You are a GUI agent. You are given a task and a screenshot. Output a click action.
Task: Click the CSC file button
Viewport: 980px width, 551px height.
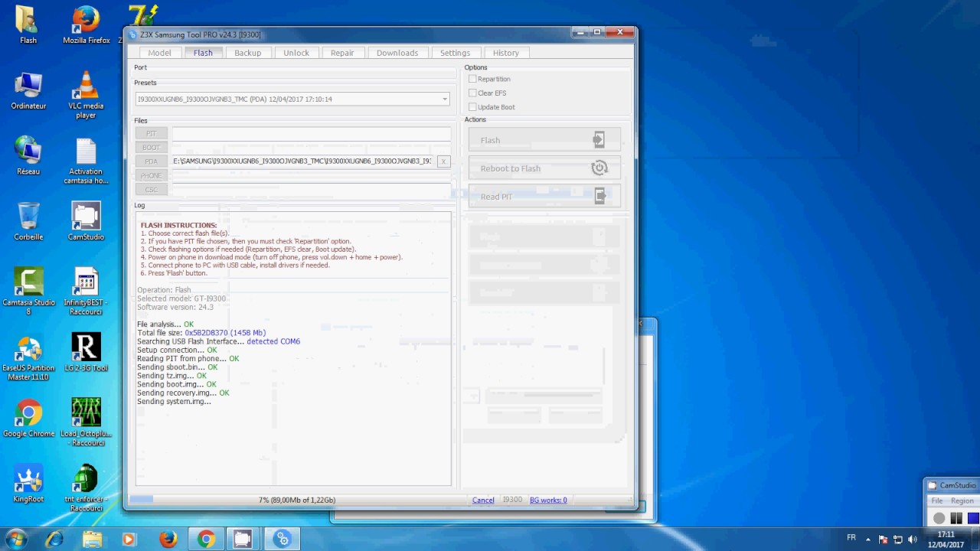151,189
